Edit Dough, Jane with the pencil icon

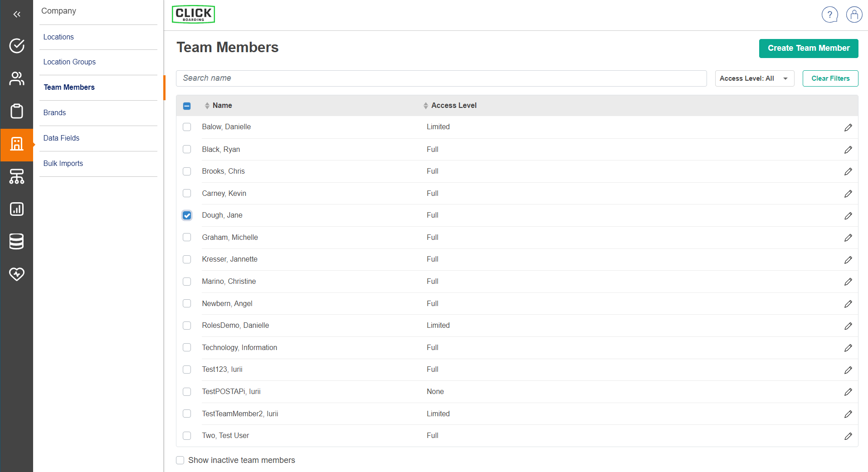click(x=848, y=216)
